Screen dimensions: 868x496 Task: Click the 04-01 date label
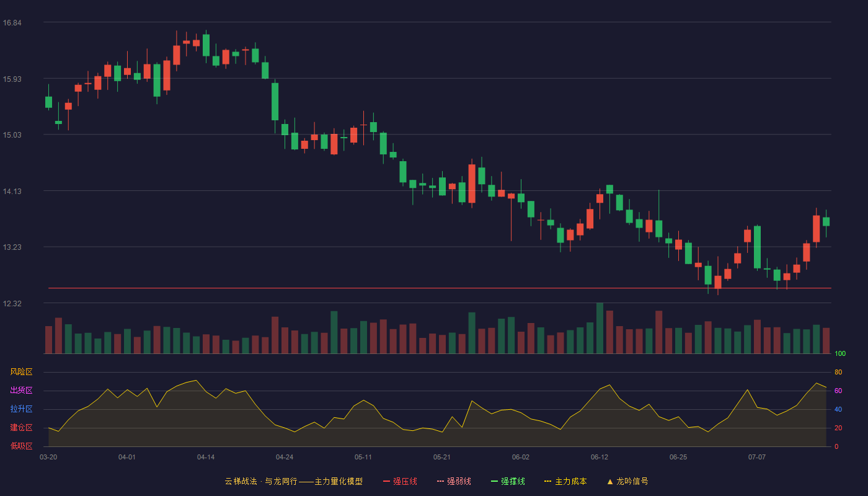coord(127,457)
